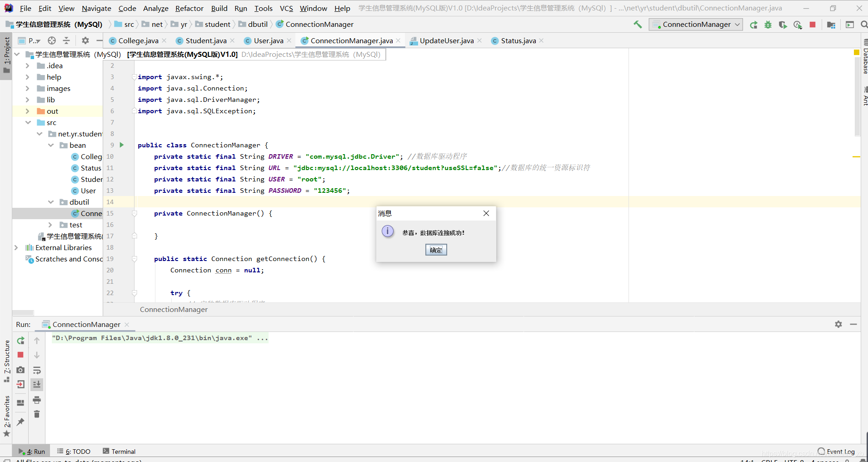Switch to Status.java tab
This screenshot has width=868, height=462.
click(x=518, y=40)
